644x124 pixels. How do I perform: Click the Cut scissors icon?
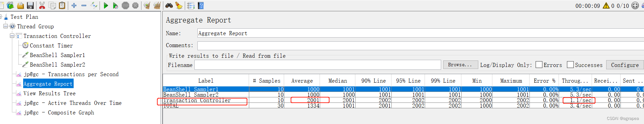point(42,5)
